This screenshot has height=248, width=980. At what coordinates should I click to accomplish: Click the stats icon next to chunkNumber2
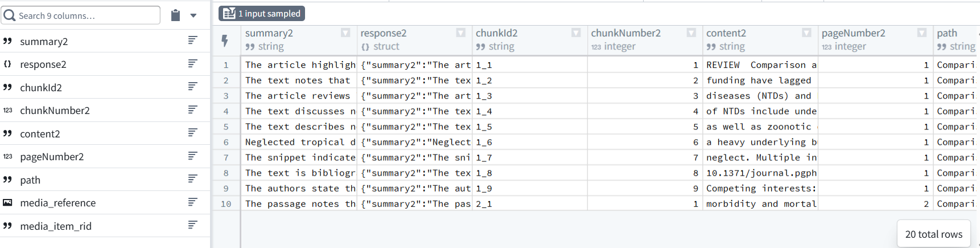click(193, 109)
